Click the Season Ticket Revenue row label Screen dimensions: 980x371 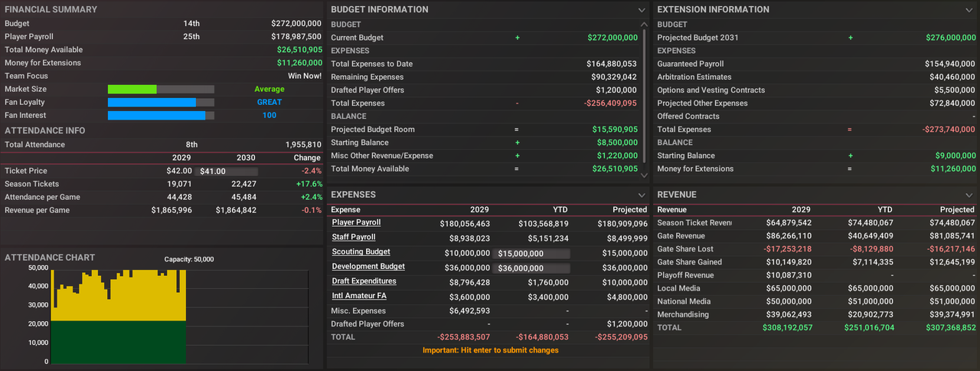click(x=694, y=223)
